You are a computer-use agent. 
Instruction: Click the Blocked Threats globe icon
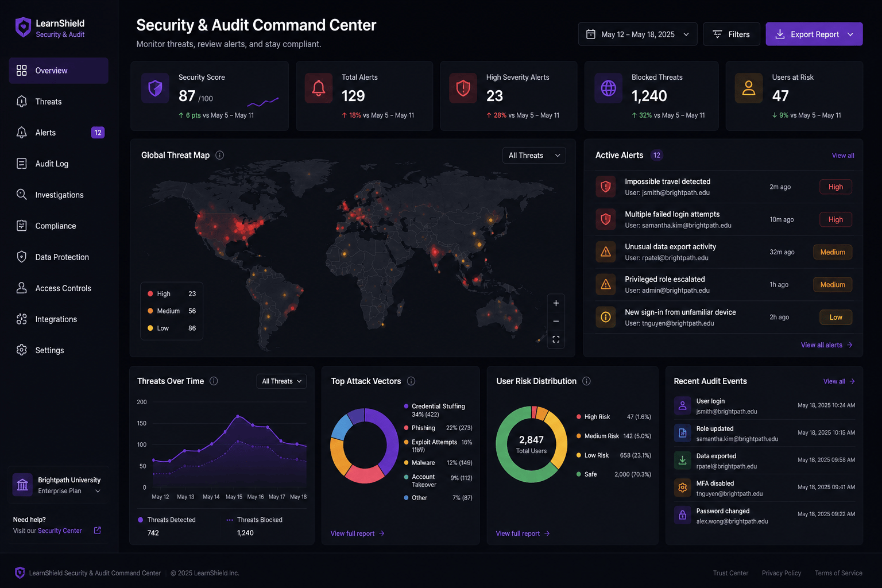(608, 88)
